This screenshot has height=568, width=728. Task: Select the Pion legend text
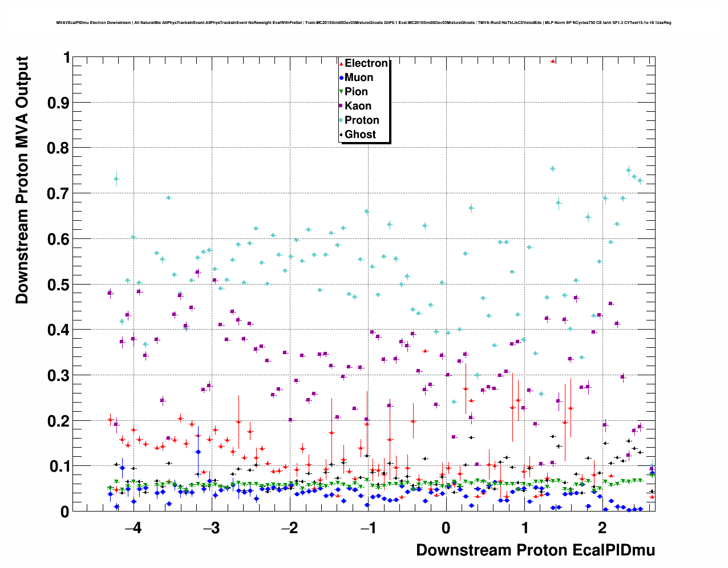tap(356, 92)
